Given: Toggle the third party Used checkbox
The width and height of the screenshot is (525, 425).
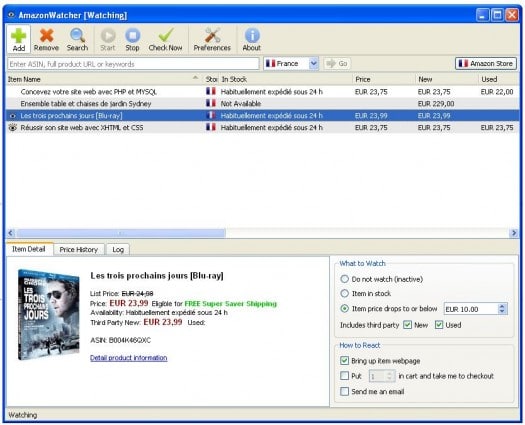Looking at the screenshot, I should pos(439,325).
